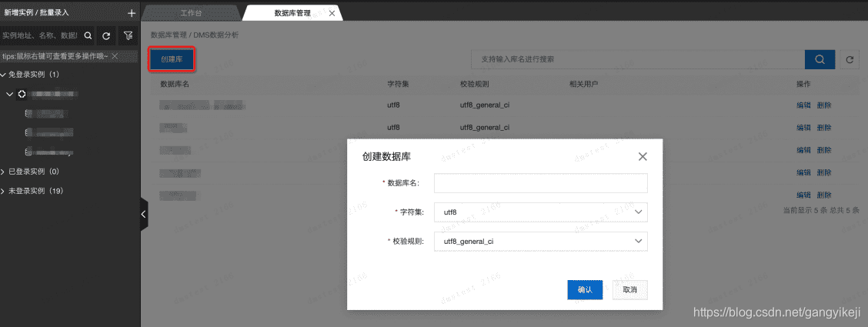Image resolution: width=868 pixels, height=327 pixels.
Task: Close the 创建数据库 dialog
Action: 642,157
